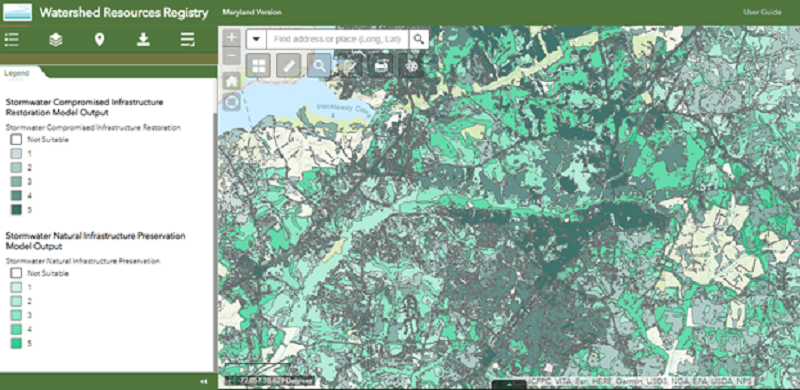Click the Find address or place field
The width and height of the screenshot is (800, 390).
(338, 39)
